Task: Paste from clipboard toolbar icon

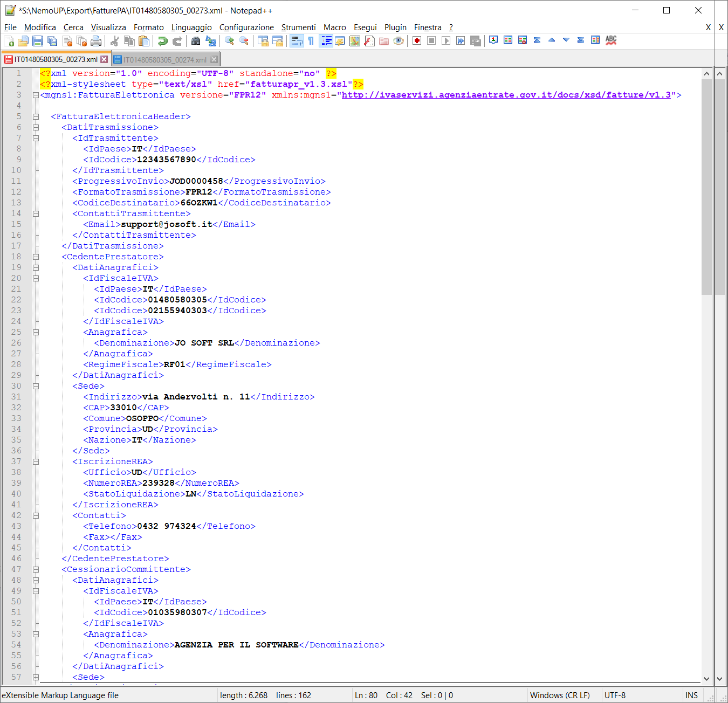Action: click(143, 41)
